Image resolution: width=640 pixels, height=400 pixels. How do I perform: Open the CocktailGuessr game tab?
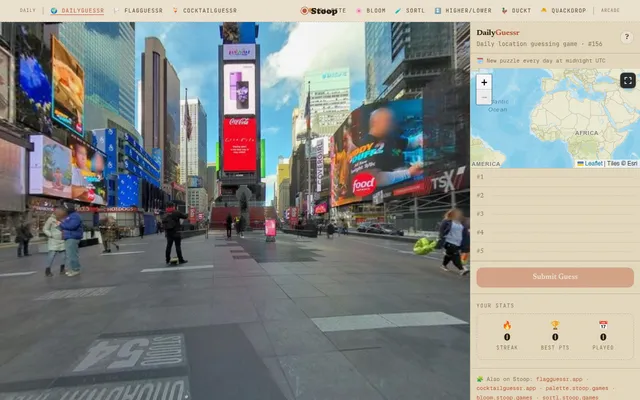point(204,11)
